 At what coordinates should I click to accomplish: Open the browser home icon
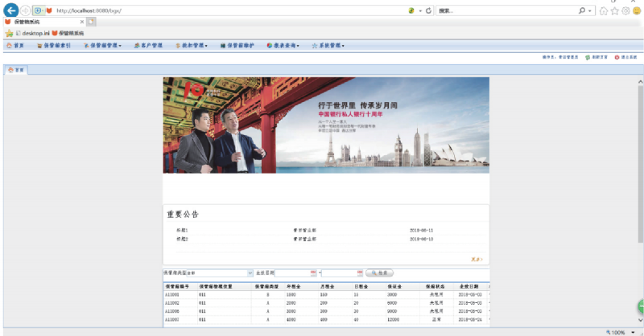pos(604,10)
